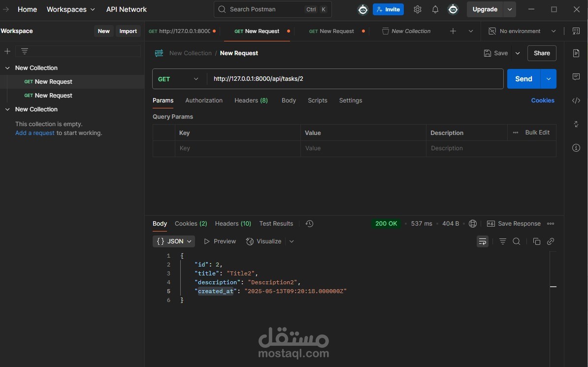Open the documentation icon in right sidebar
The width and height of the screenshot is (588, 367).
[576, 53]
